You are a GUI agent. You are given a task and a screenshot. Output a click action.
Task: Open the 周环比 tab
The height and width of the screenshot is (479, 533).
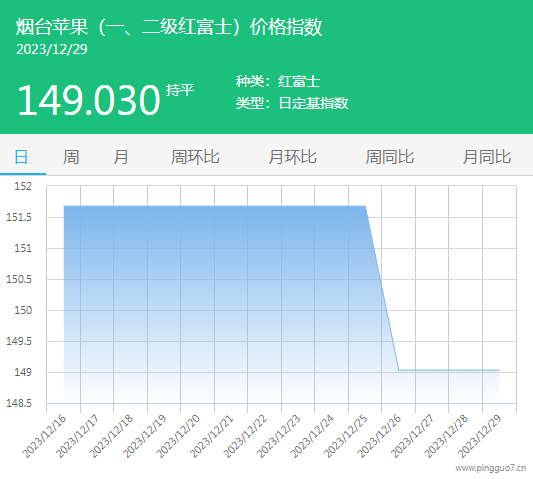(x=195, y=157)
